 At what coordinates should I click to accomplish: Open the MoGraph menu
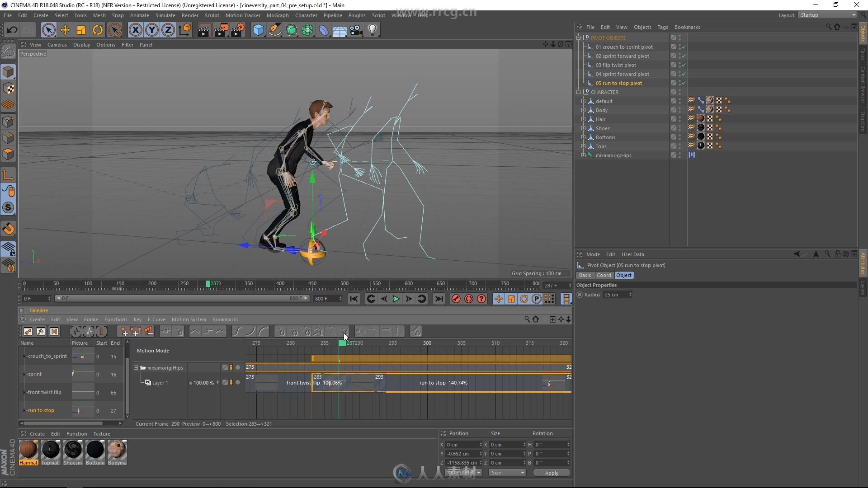coord(275,15)
